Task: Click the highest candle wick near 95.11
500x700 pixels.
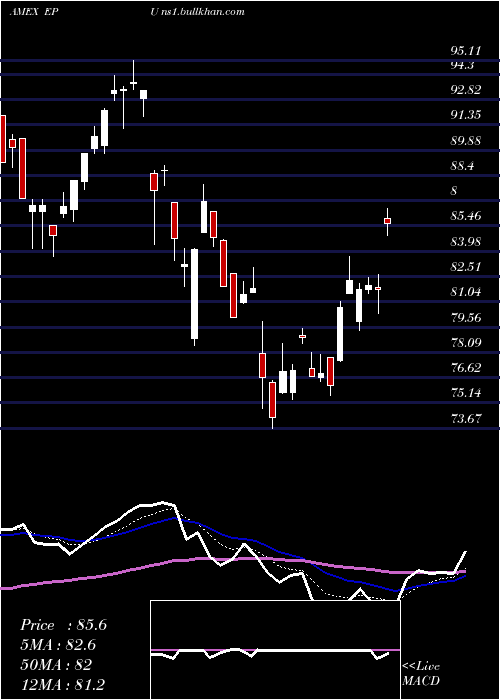Action: click(x=133, y=75)
